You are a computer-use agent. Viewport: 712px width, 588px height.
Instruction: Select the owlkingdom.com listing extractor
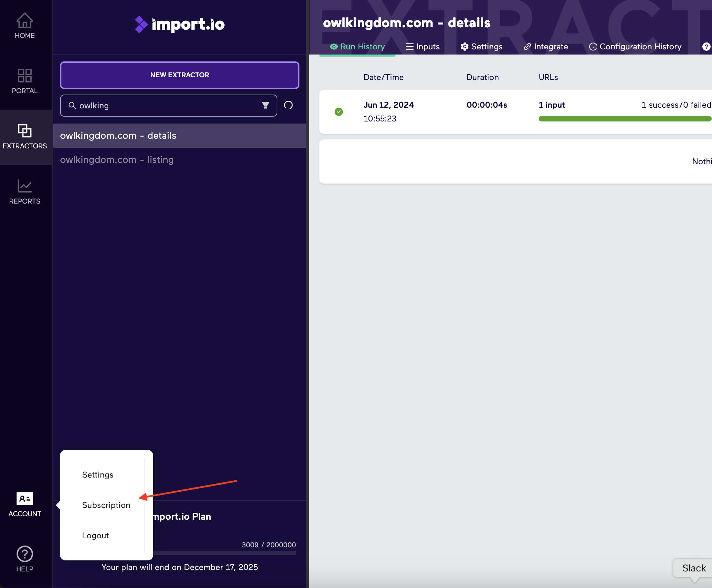[x=117, y=159]
